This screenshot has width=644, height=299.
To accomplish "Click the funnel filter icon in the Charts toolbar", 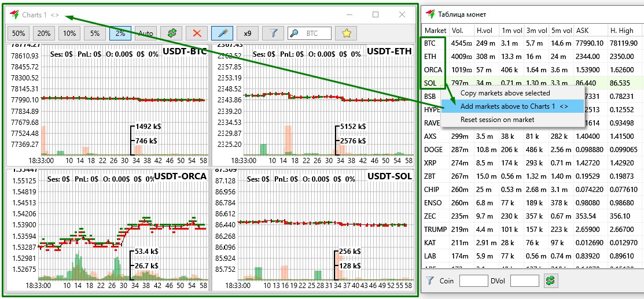I will click(273, 34).
